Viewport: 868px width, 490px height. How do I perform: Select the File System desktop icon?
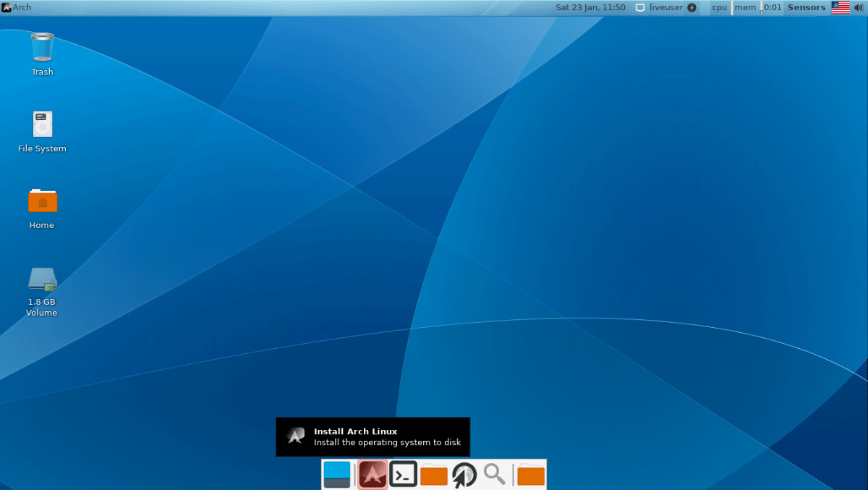[42, 124]
